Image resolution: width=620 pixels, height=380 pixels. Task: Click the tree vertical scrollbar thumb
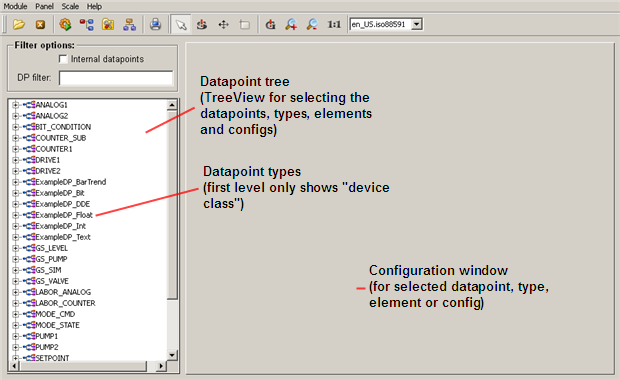172,205
